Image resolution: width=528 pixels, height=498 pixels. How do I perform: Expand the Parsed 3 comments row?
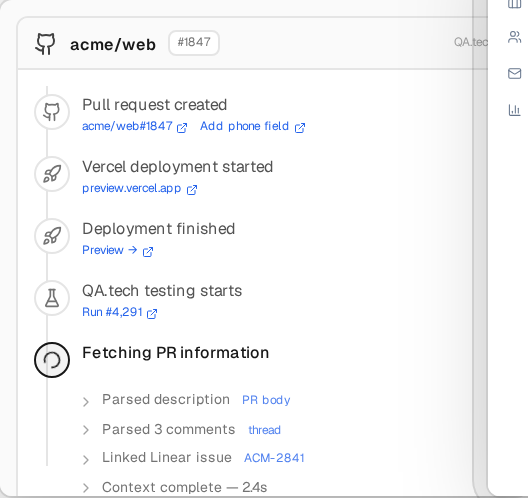86,430
